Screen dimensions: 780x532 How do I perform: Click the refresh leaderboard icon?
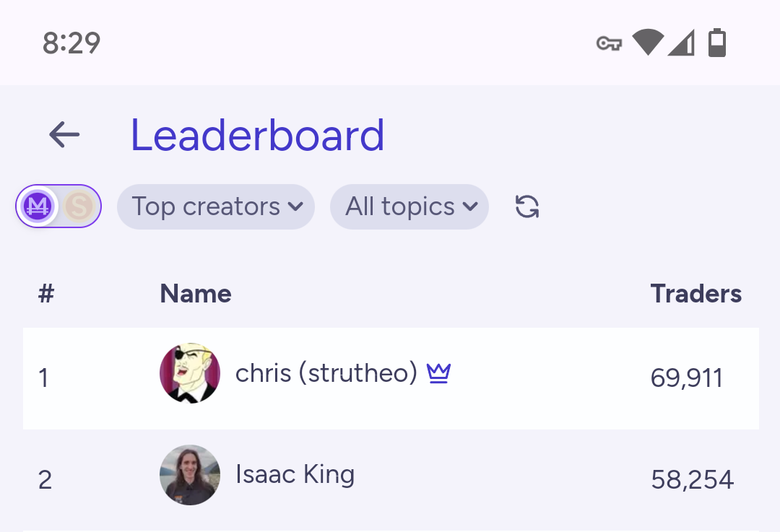(x=527, y=207)
